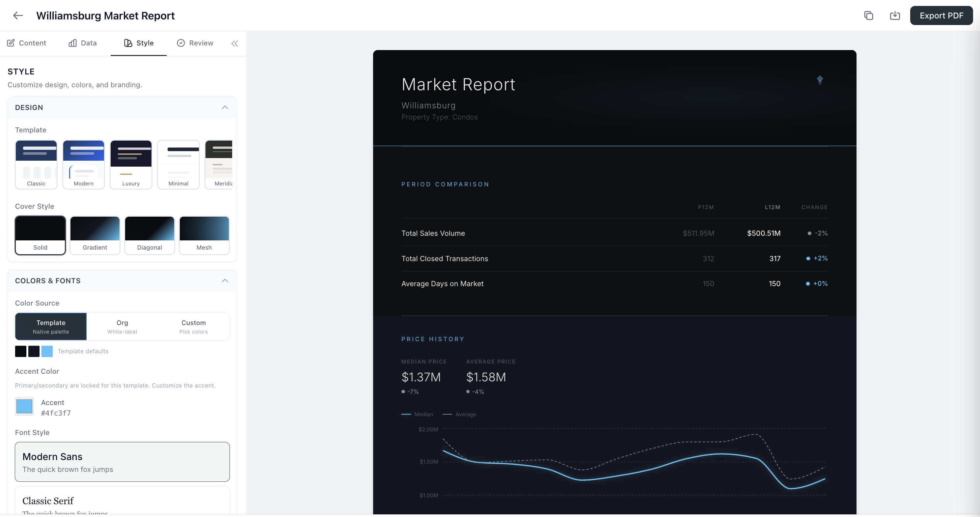Collapse sidebar with double chevron icon
The height and width of the screenshot is (517, 980).
235,43
